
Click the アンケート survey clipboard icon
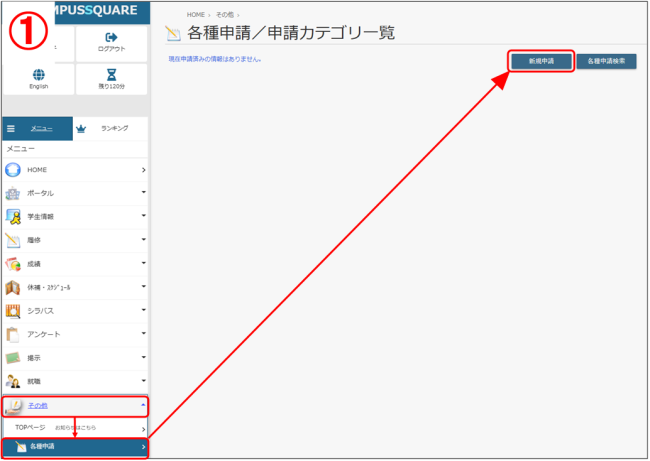click(x=13, y=335)
